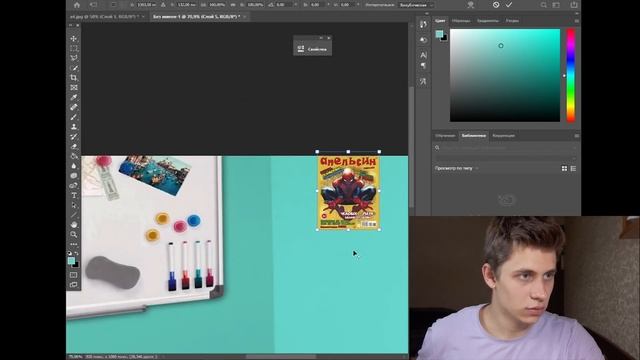Open the Libraries panel tab

[473, 136]
